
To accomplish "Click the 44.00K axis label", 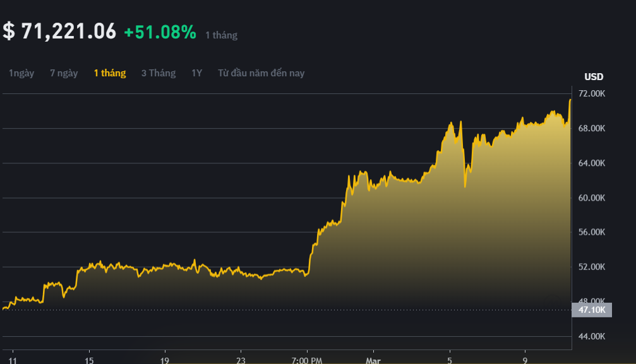I will point(592,336).
